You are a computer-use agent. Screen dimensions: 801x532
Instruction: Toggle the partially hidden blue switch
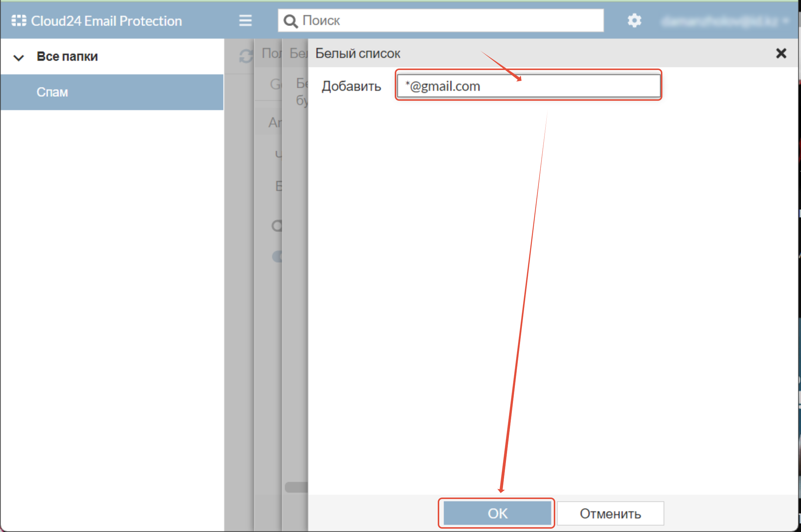(277, 256)
